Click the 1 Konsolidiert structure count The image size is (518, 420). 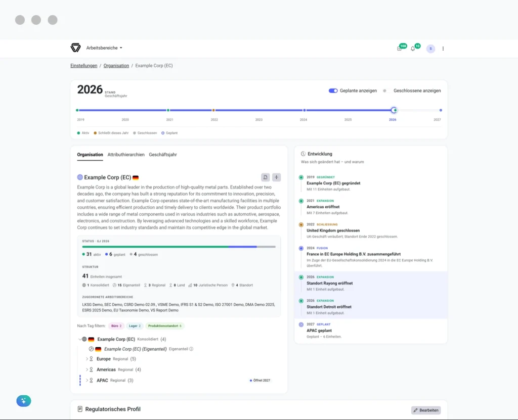point(96,285)
